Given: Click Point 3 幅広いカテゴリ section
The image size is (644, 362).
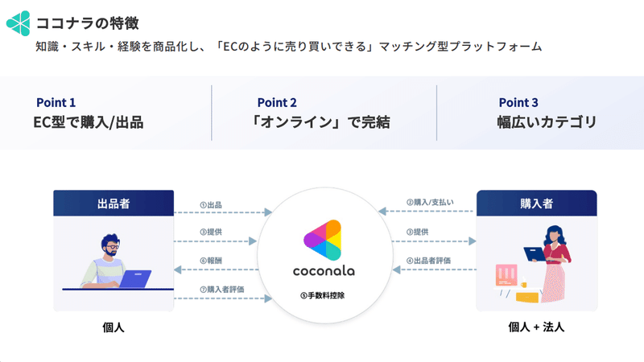Looking at the screenshot, I should click(547, 113).
